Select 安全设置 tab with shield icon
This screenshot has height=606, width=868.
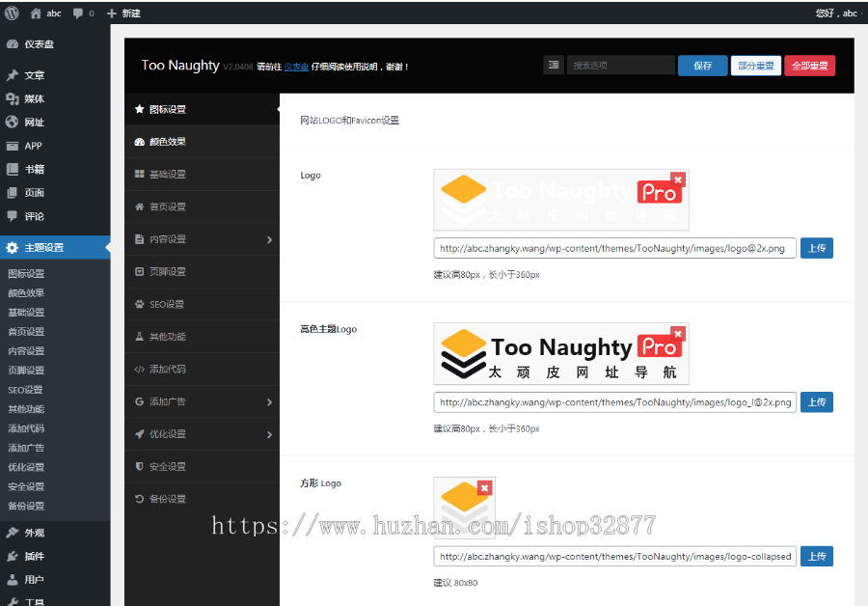(x=203, y=467)
